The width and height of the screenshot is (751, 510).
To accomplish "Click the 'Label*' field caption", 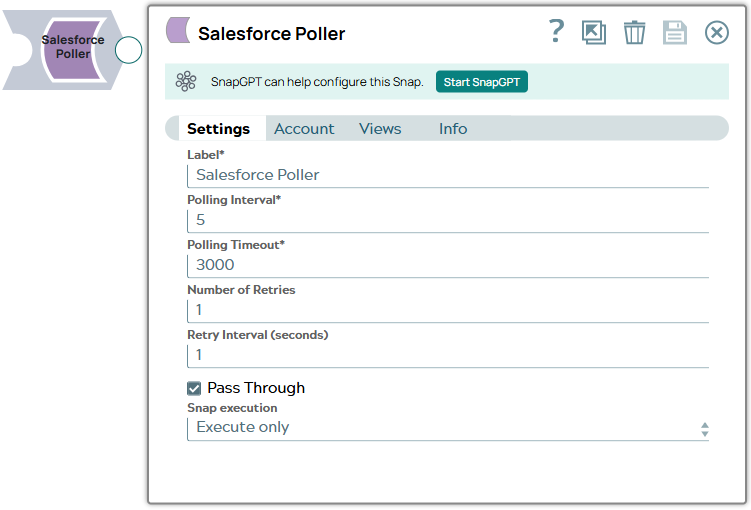I will 205,155.
